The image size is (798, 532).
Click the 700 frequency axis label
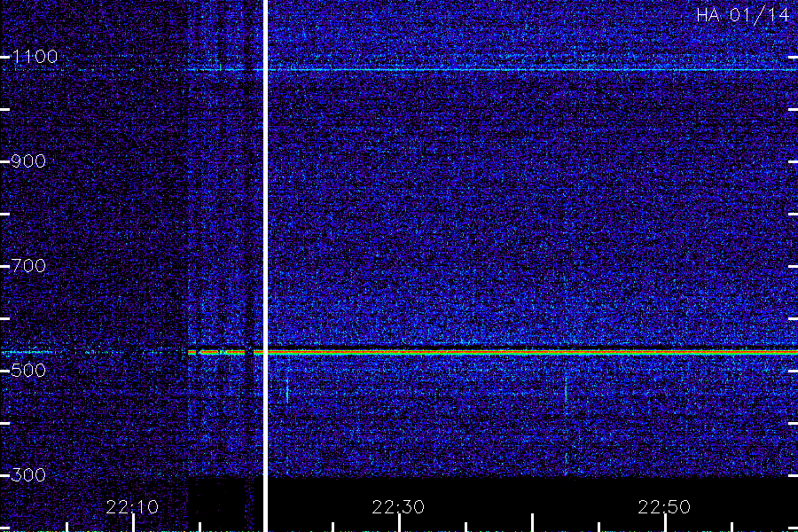point(28,266)
